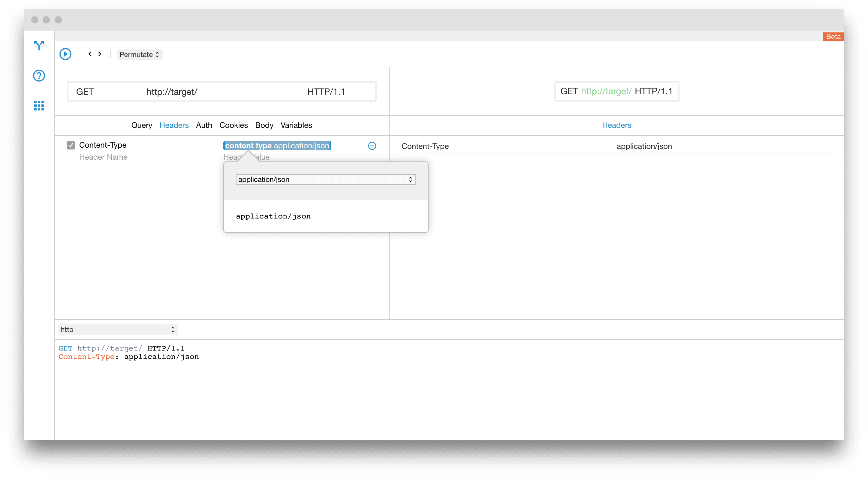Click the Content-Type line in raw output
The height and width of the screenshot is (482, 868).
pos(128,357)
